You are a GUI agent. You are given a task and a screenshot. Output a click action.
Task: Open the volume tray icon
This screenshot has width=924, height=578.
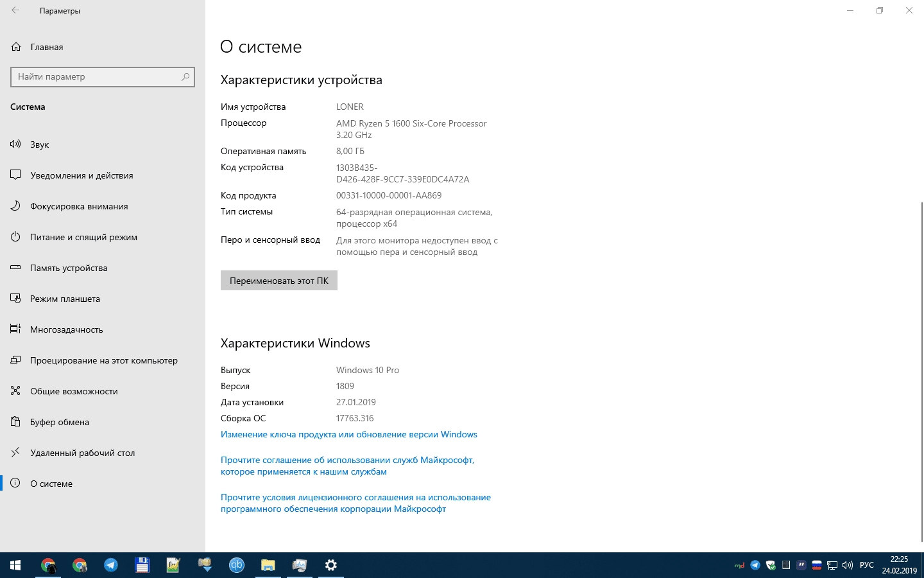848,565
